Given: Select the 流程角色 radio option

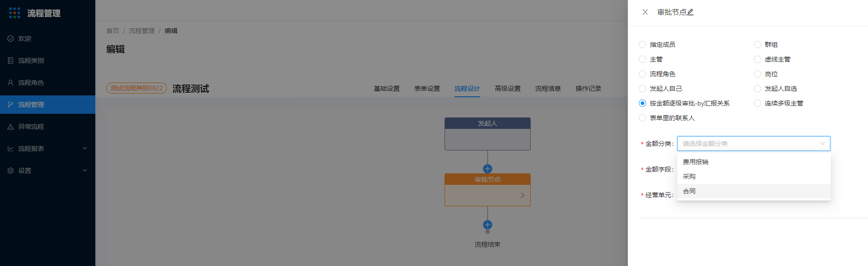Looking at the screenshot, I should coord(643,74).
